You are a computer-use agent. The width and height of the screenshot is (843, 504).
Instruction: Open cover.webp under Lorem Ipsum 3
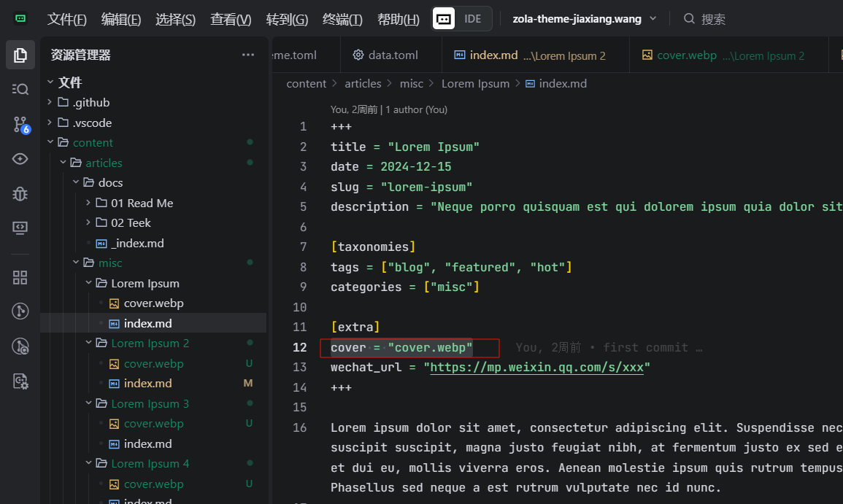(x=154, y=423)
